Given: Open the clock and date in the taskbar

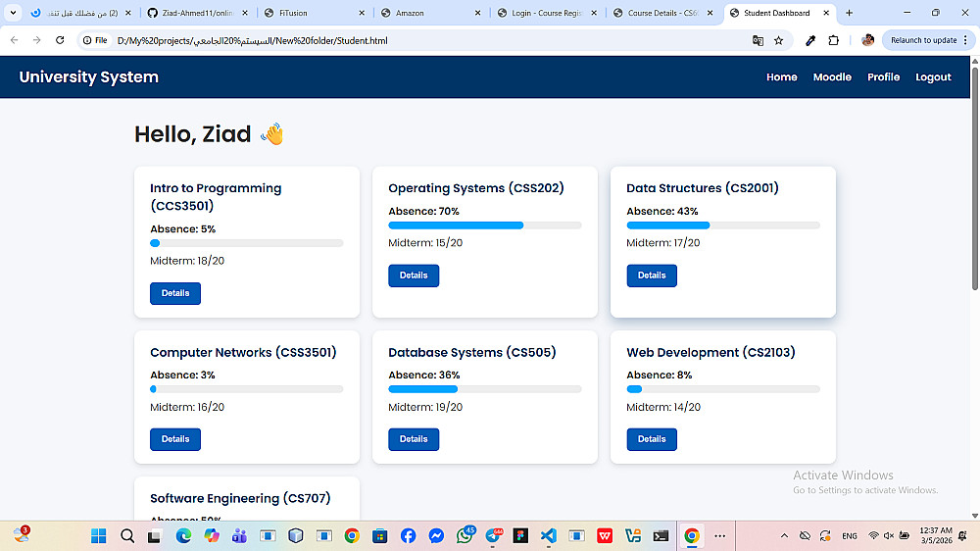Looking at the screenshot, I should tap(936, 535).
